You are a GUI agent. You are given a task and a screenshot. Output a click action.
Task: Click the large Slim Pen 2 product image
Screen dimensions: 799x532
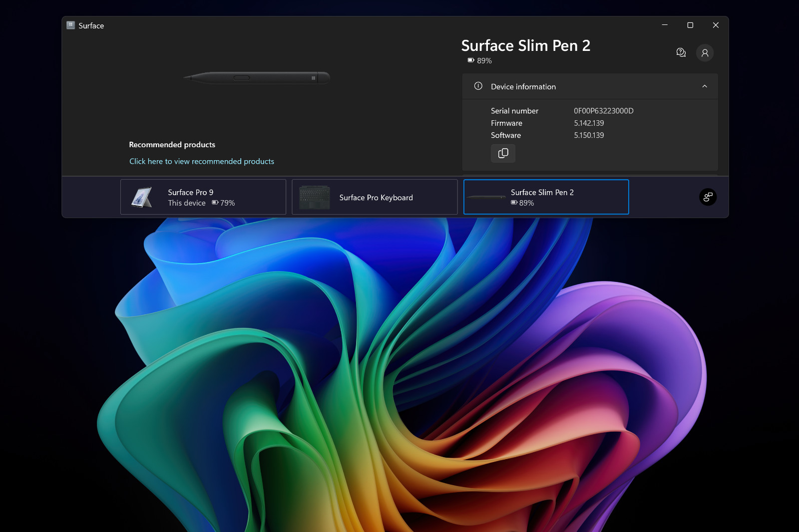pyautogui.click(x=257, y=78)
